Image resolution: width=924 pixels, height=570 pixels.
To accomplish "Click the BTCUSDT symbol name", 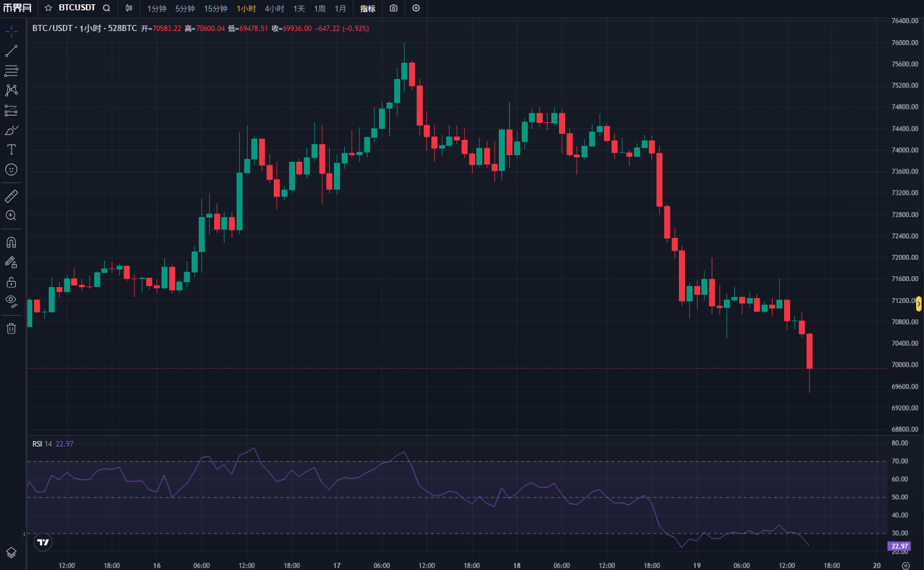I will (77, 8).
